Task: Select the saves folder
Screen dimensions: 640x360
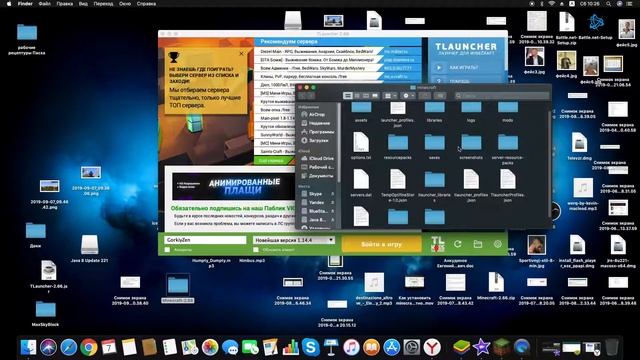Action: coord(434,146)
